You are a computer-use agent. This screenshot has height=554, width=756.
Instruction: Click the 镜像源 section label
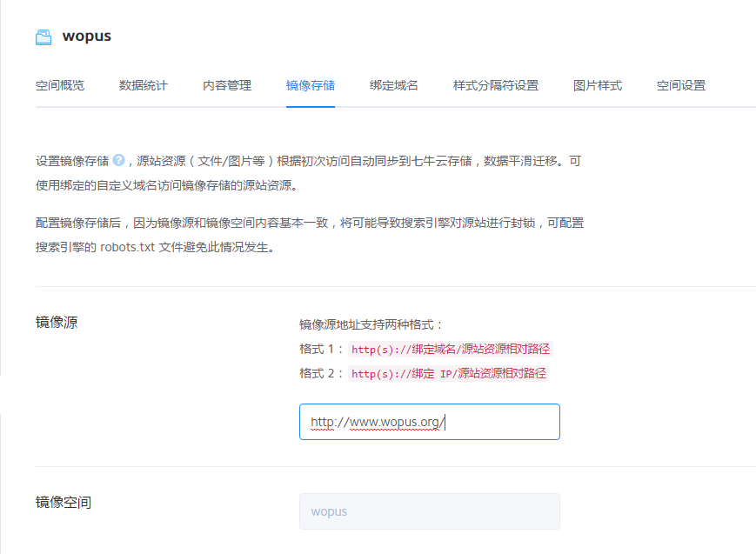click(x=57, y=323)
